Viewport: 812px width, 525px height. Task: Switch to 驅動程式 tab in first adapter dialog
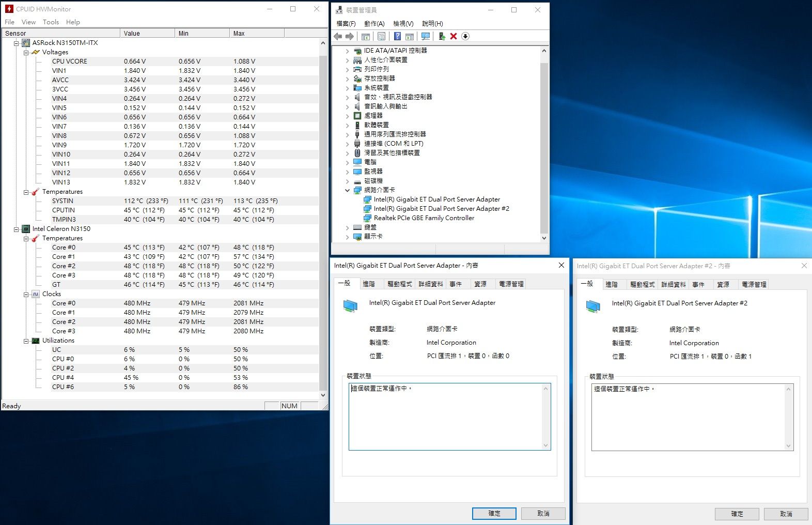tap(400, 284)
